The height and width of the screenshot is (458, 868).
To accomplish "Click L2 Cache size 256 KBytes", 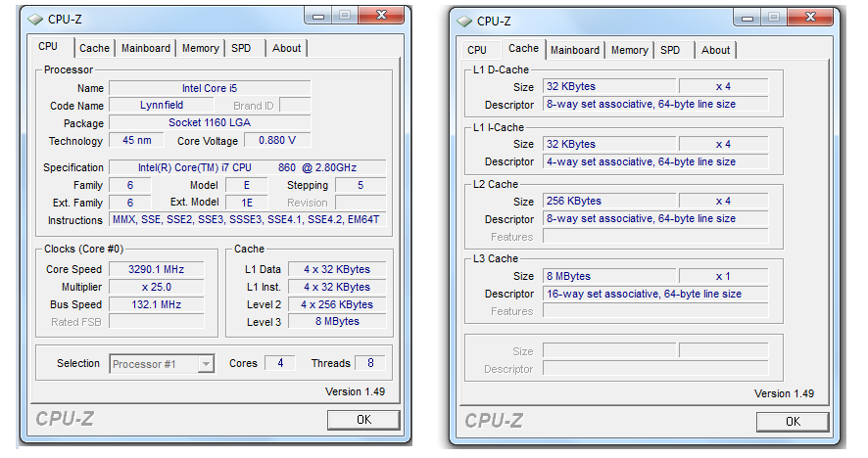I will [x=609, y=201].
